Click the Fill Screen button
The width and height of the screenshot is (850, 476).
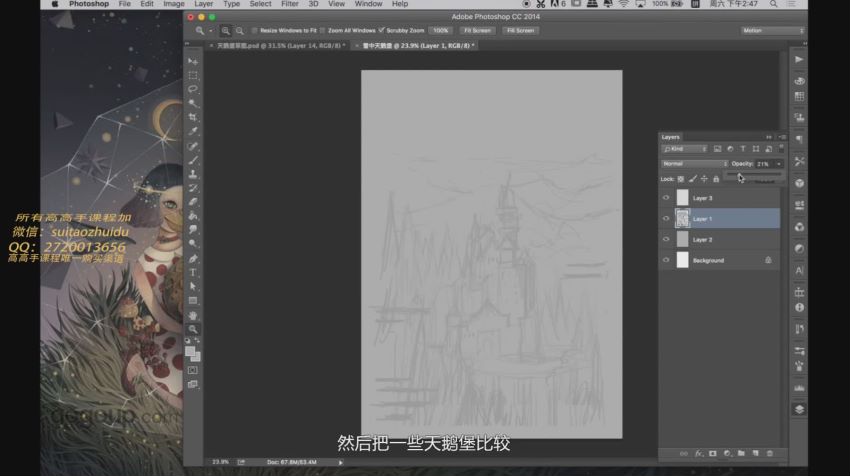[x=520, y=31]
